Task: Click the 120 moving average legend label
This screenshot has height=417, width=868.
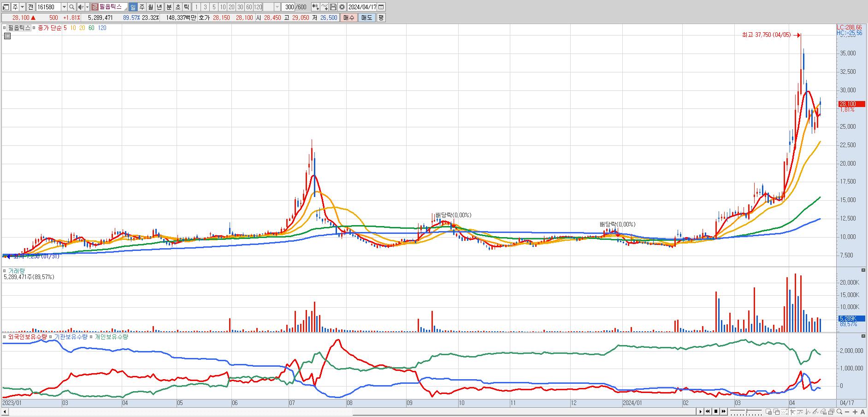Action: 102,28
